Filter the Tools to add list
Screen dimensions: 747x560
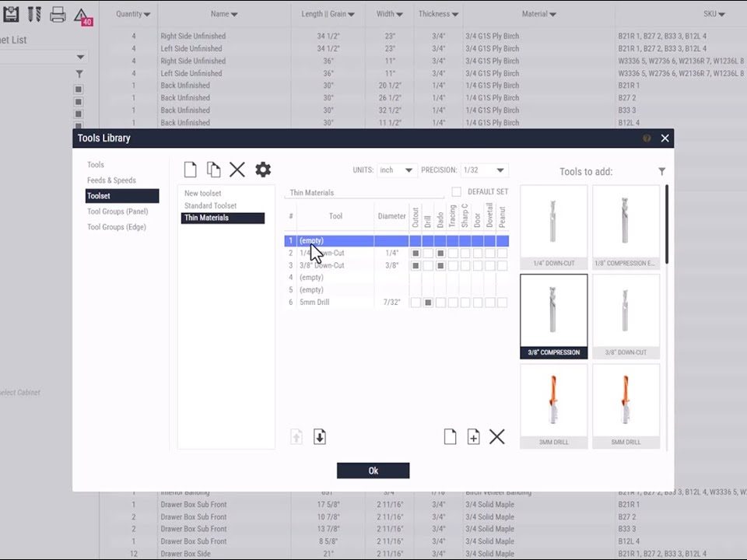click(661, 171)
